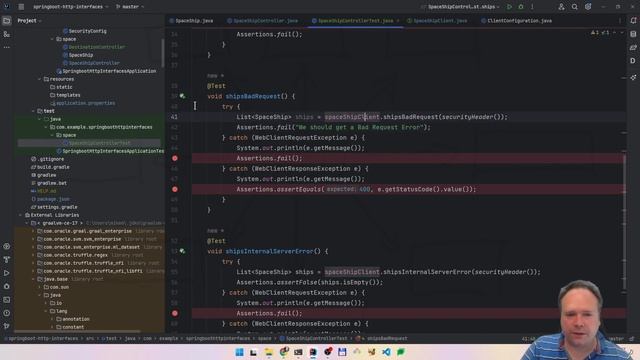Image resolution: width=640 pixels, height=360 pixels.
Task: Run the SpaceShipController test configuration
Action: click(x=509, y=7)
